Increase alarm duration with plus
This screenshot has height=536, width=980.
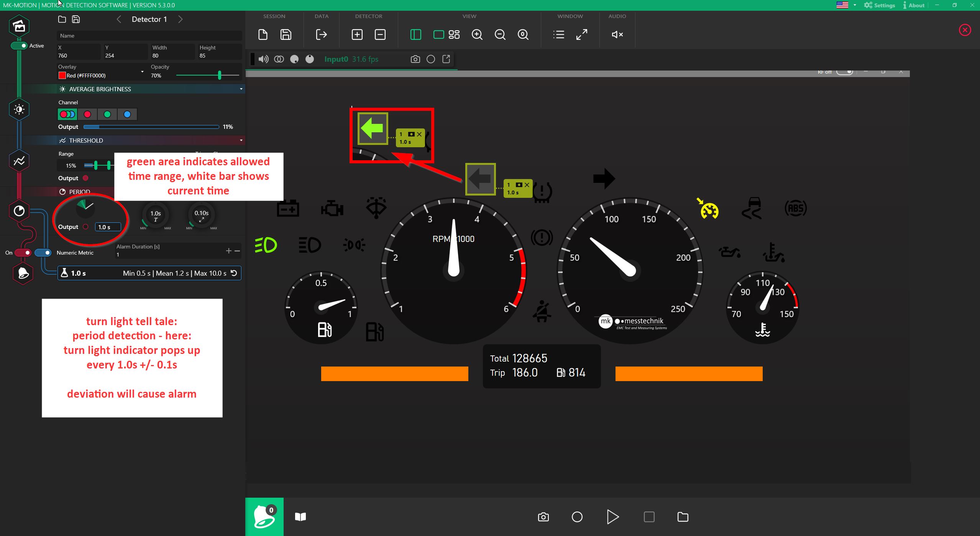coord(228,251)
